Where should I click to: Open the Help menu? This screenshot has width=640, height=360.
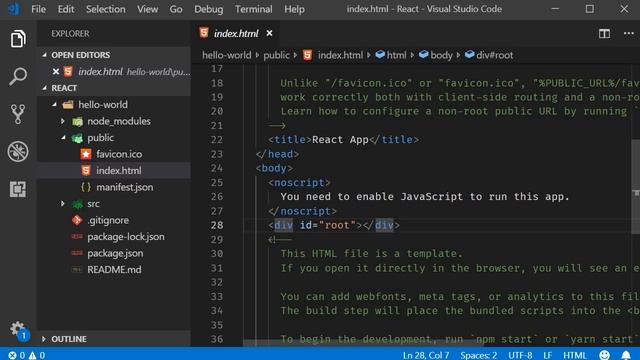click(x=294, y=9)
